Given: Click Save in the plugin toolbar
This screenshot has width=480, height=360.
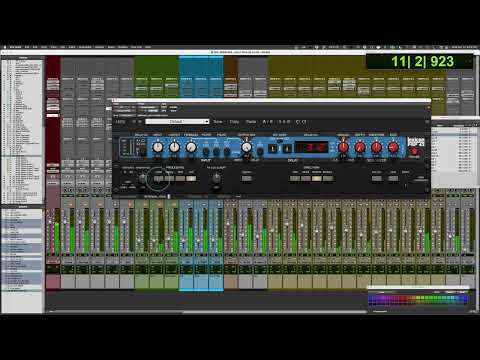Looking at the screenshot, I should (218, 122).
